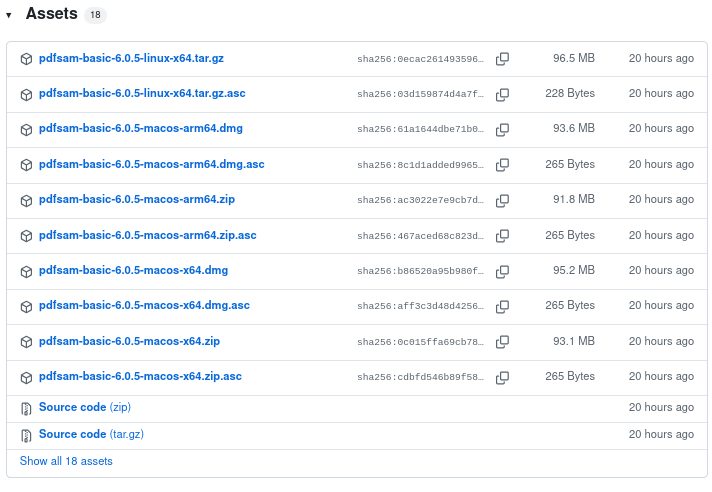Click the 91.8 MB file size
This screenshot has width=712, height=492.
tap(574, 199)
